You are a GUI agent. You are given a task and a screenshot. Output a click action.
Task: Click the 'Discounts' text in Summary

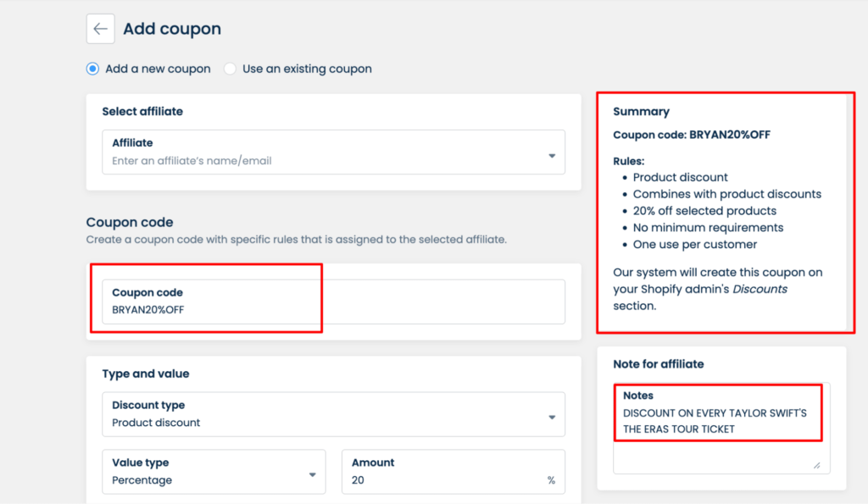point(759,289)
